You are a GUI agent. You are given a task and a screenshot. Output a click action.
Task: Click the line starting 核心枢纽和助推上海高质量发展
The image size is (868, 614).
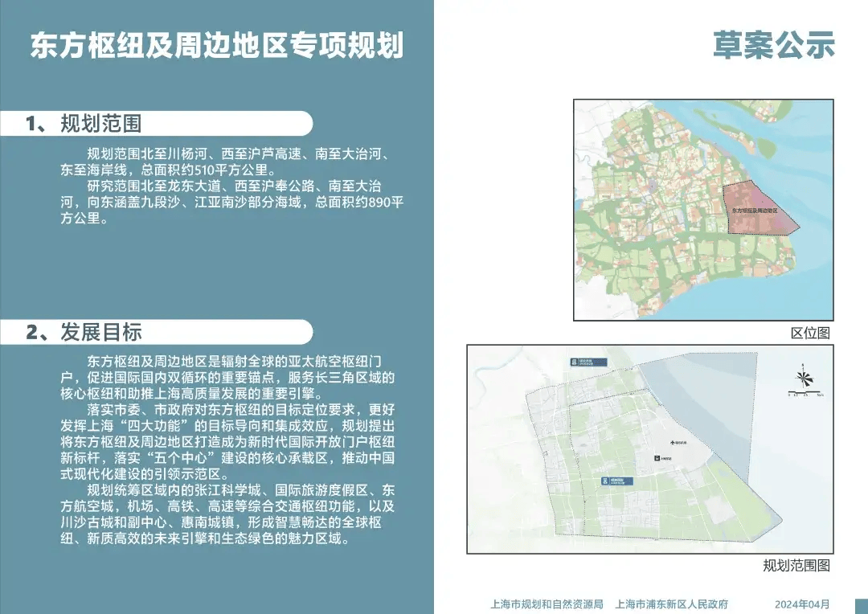pyautogui.click(x=191, y=395)
